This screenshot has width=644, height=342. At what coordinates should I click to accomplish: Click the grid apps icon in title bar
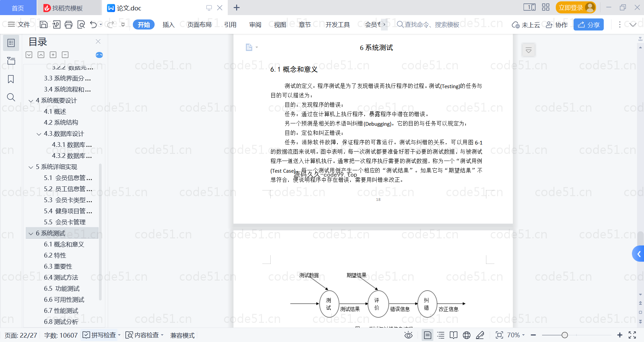[546, 7]
